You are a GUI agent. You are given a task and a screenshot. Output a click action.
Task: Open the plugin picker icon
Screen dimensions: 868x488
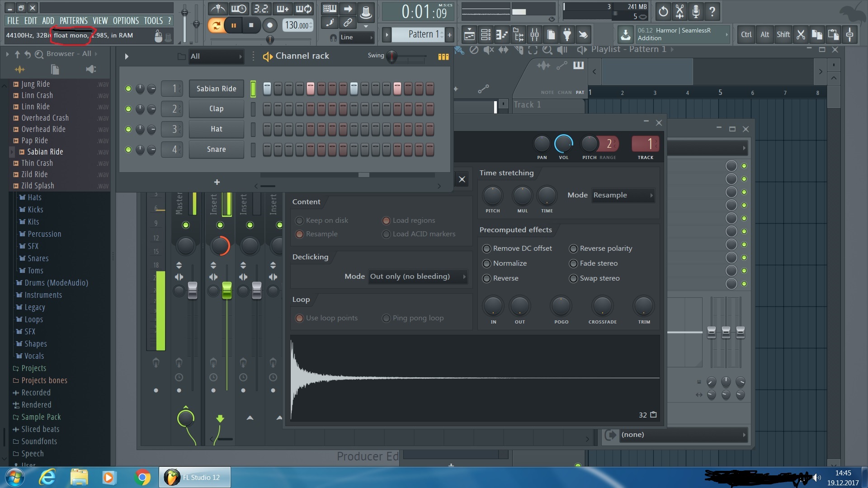pyautogui.click(x=567, y=35)
